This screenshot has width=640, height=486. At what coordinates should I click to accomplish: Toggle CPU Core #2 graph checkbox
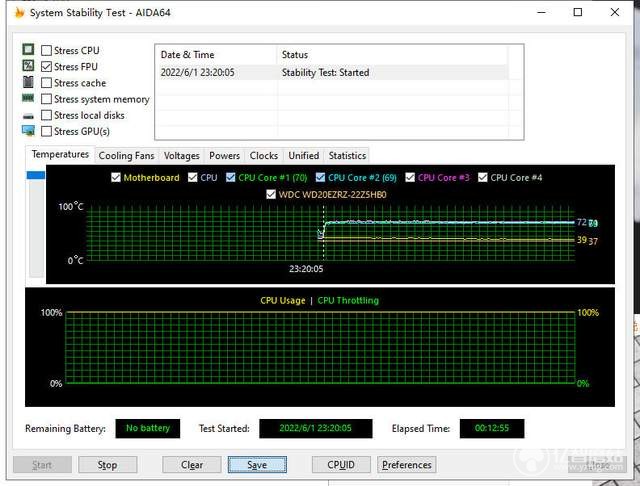[x=320, y=178]
